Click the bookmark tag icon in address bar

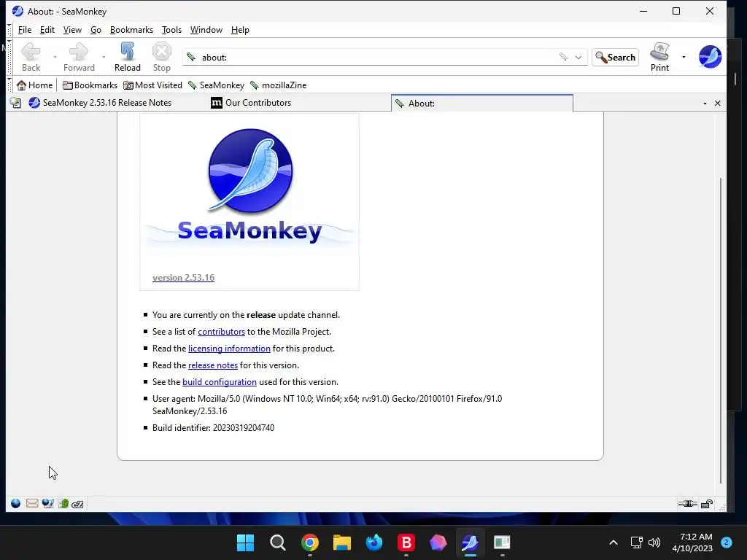[564, 57]
